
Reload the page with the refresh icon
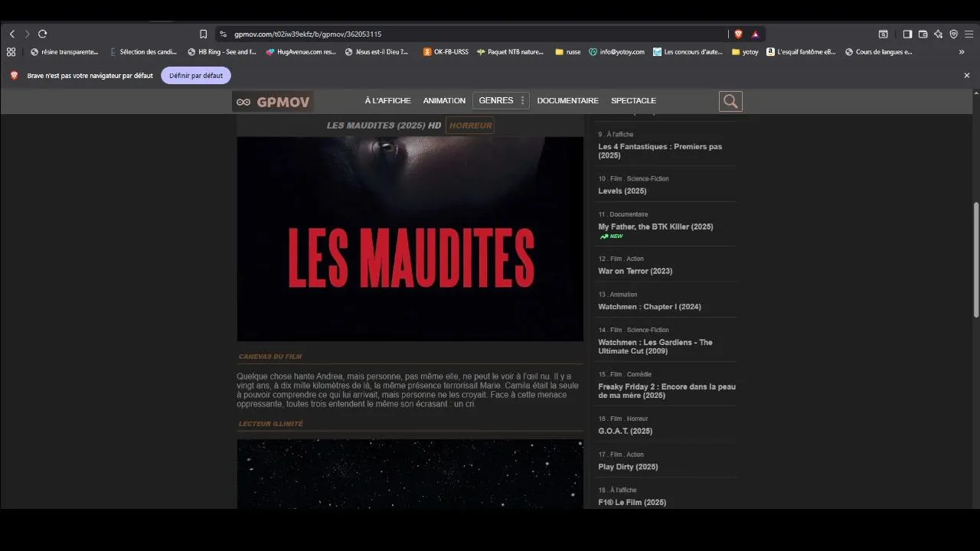(43, 34)
